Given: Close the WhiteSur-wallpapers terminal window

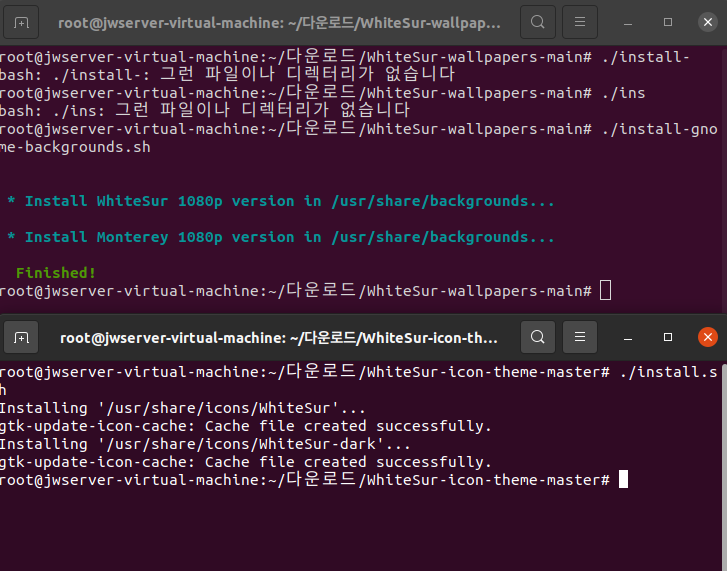Looking at the screenshot, I should pyautogui.click(x=708, y=22).
